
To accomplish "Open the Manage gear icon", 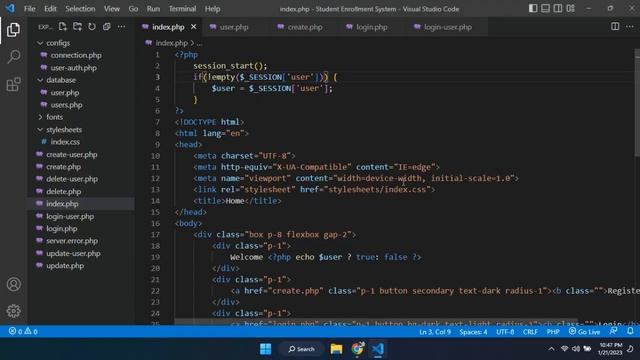I will (13, 311).
